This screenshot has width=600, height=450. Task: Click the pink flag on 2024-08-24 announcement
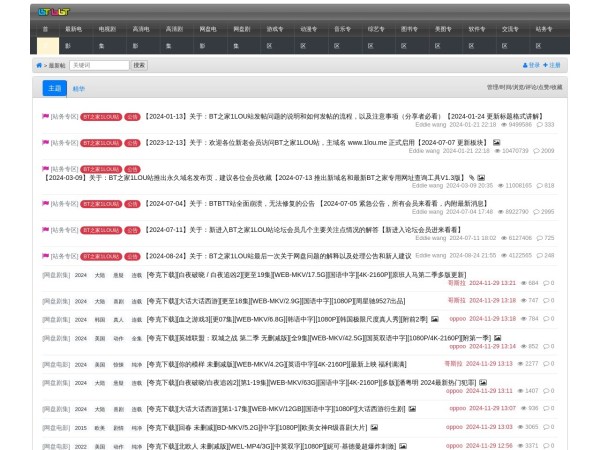coord(45,255)
